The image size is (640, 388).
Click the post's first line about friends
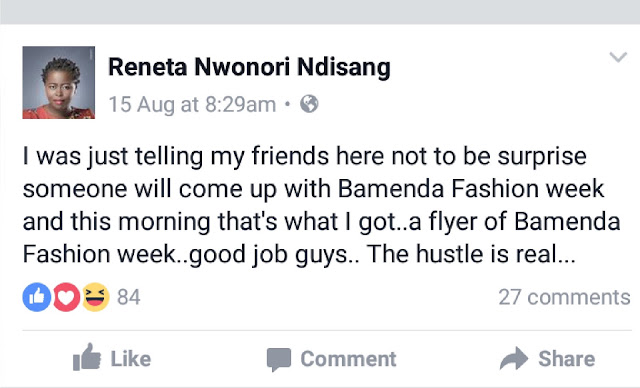(305, 157)
